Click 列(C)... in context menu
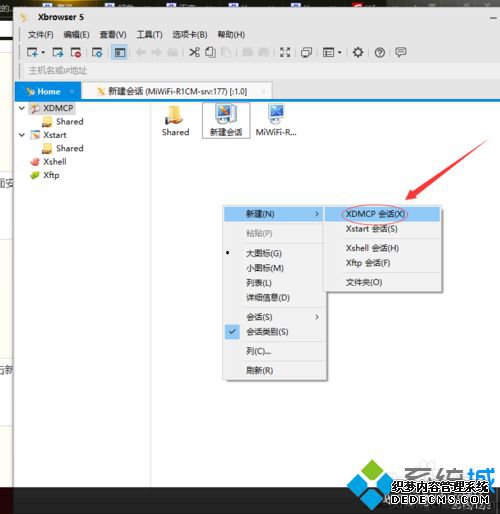 pos(273,351)
